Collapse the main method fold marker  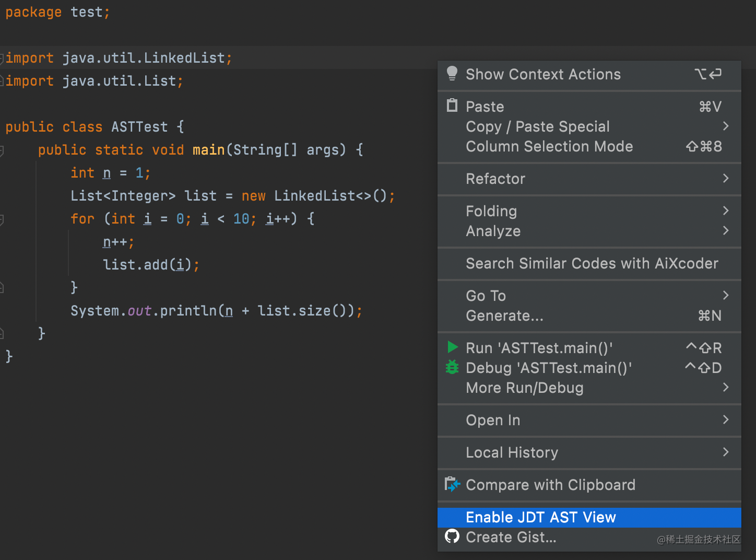[x=2, y=150]
